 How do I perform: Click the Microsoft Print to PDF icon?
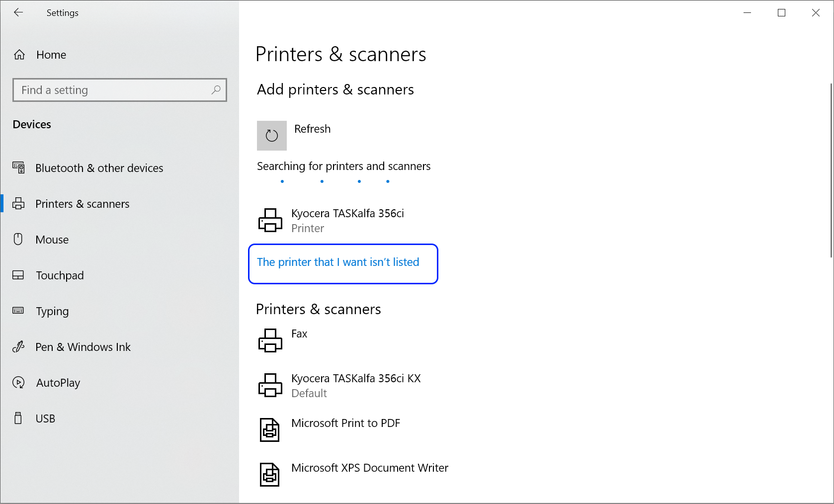270,430
